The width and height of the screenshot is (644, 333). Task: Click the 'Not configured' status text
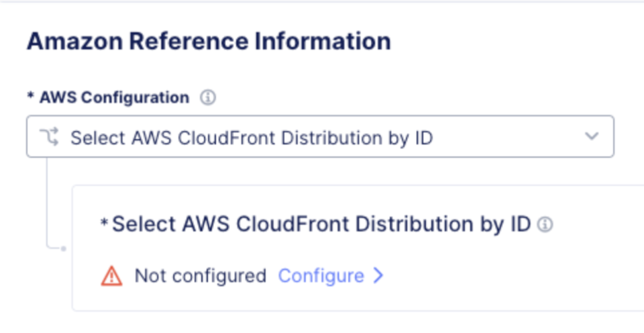coord(201,276)
